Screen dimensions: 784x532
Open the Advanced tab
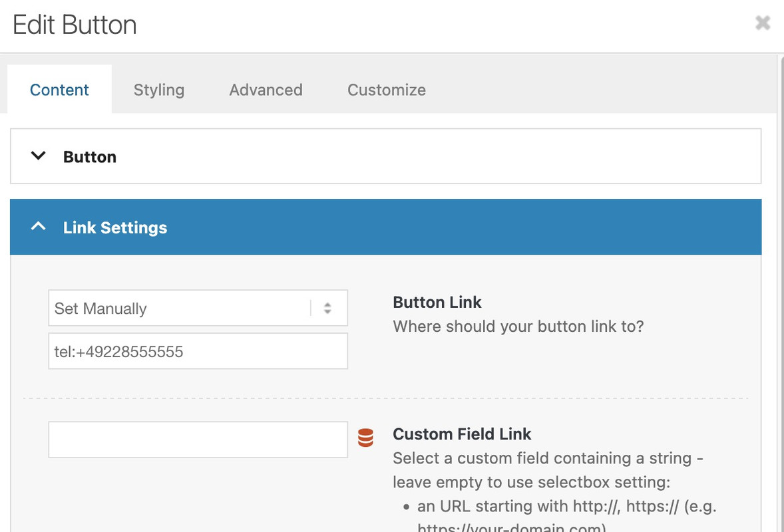(x=266, y=90)
